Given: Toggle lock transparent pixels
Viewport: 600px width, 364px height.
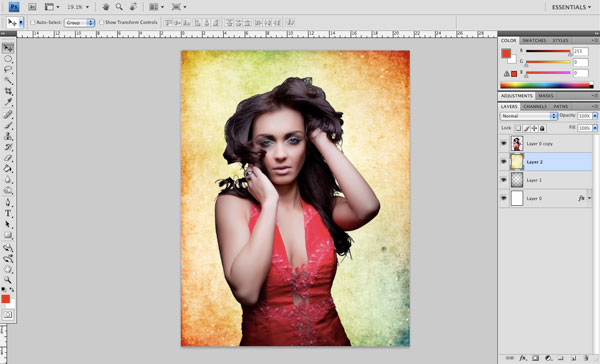Looking at the screenshot, I should (x=518, y=128).
